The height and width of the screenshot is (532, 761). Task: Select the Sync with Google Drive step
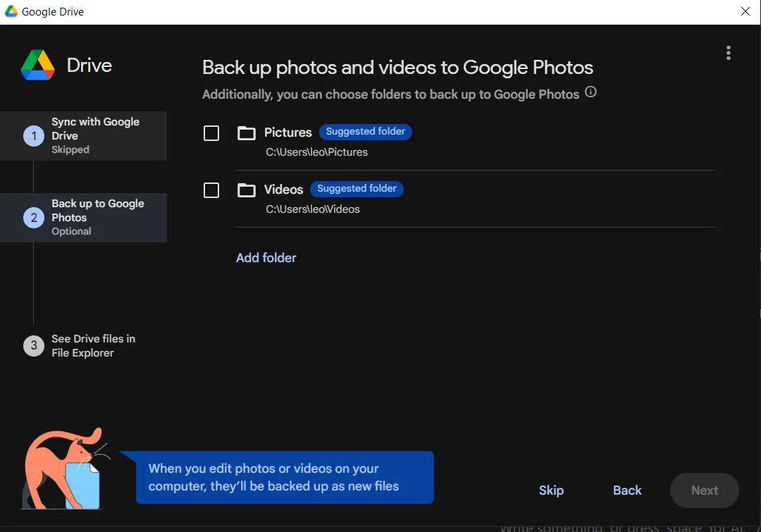pyautogui.click(x=83, y=136)
